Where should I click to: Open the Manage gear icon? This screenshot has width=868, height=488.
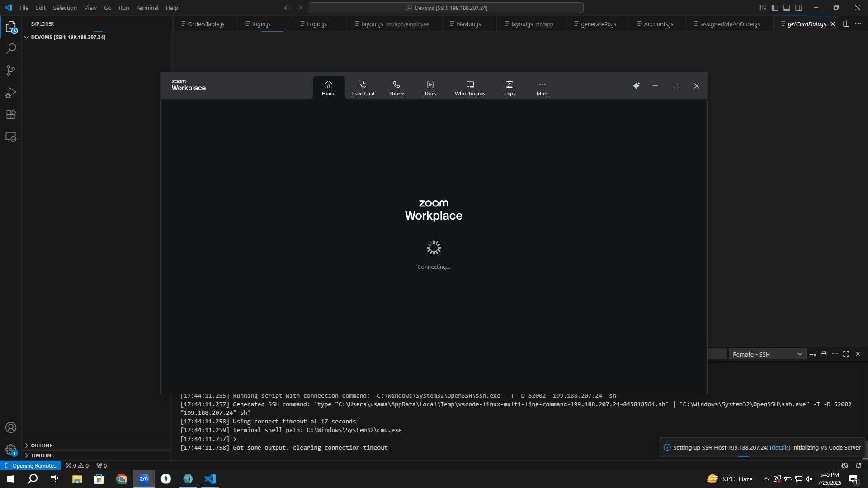coord(11,450)
